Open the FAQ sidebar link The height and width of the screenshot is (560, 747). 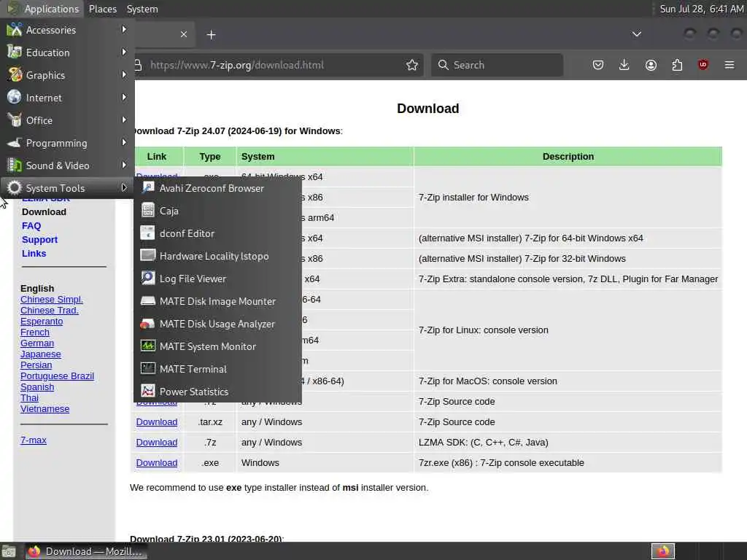[31, 226]
